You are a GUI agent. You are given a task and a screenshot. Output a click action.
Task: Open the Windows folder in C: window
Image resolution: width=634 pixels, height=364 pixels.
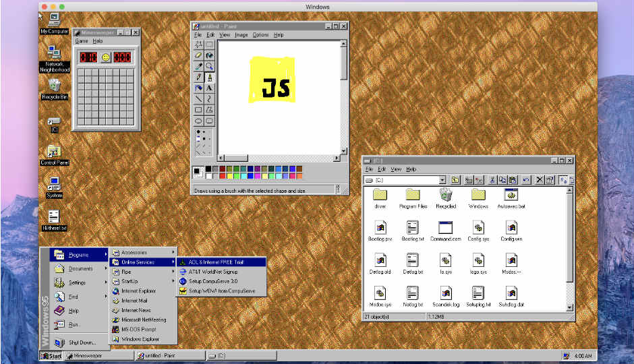tap(478, 198)
